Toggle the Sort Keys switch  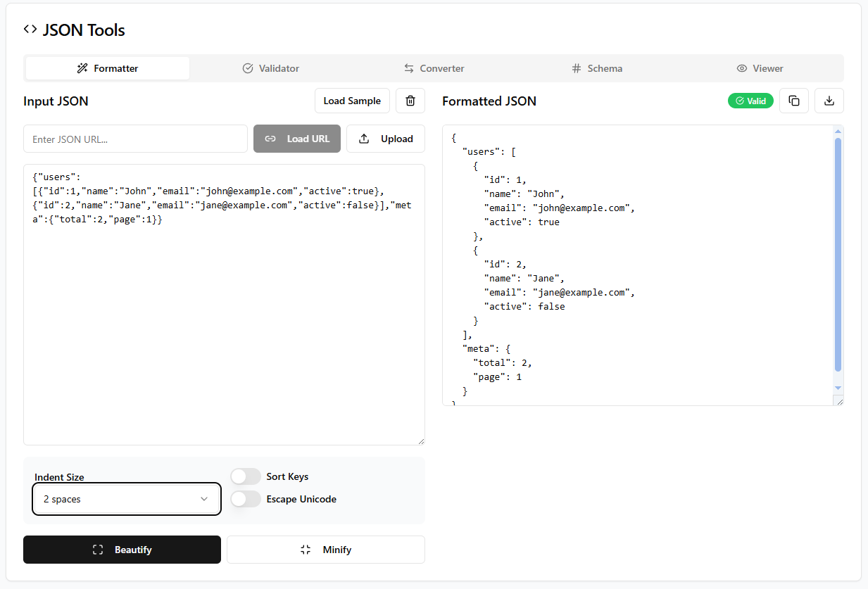point(246,476)
